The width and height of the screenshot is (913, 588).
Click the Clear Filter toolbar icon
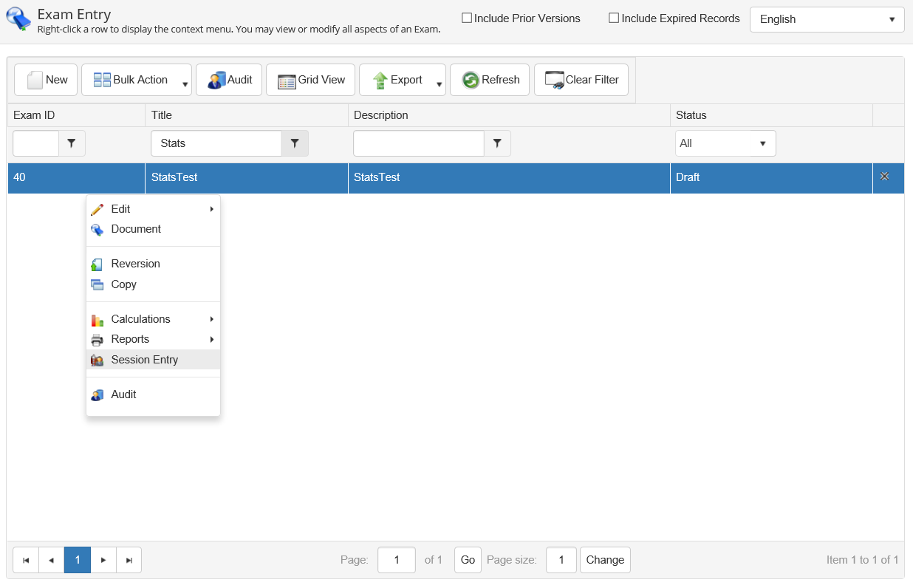(x=554, y=80)
